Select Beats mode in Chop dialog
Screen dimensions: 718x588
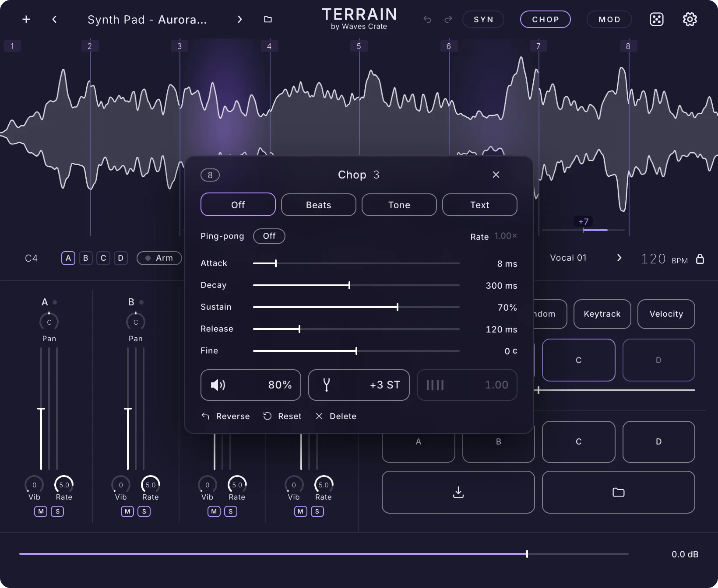pyautogui.click(x=319, y=205)
